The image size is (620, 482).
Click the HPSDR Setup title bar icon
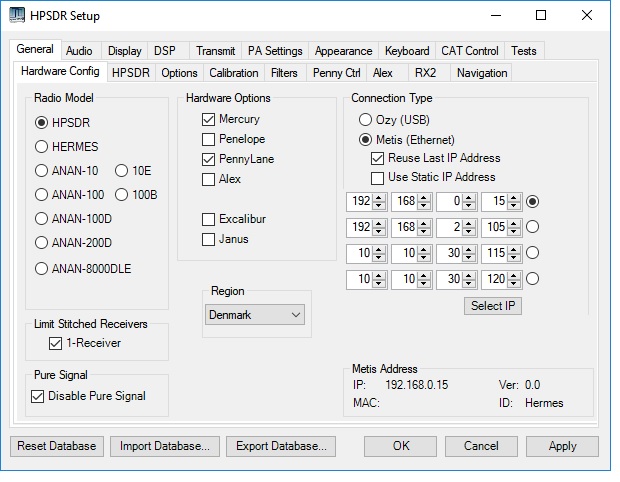pos(17,15)
